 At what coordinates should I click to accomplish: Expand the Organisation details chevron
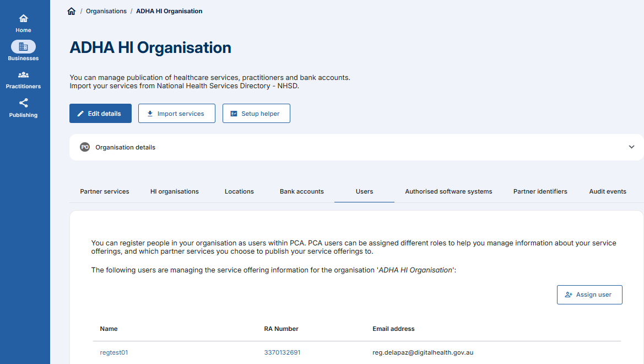[x=632, y=147]
